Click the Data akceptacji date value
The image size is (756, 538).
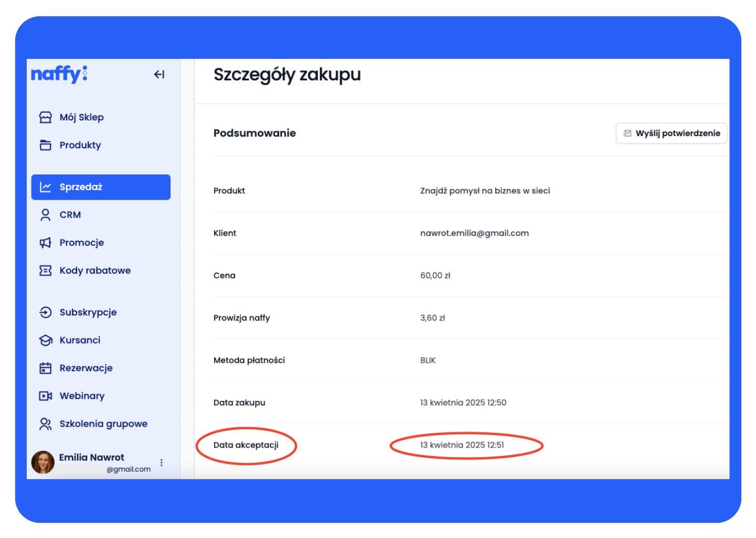(x=462, y=445)
